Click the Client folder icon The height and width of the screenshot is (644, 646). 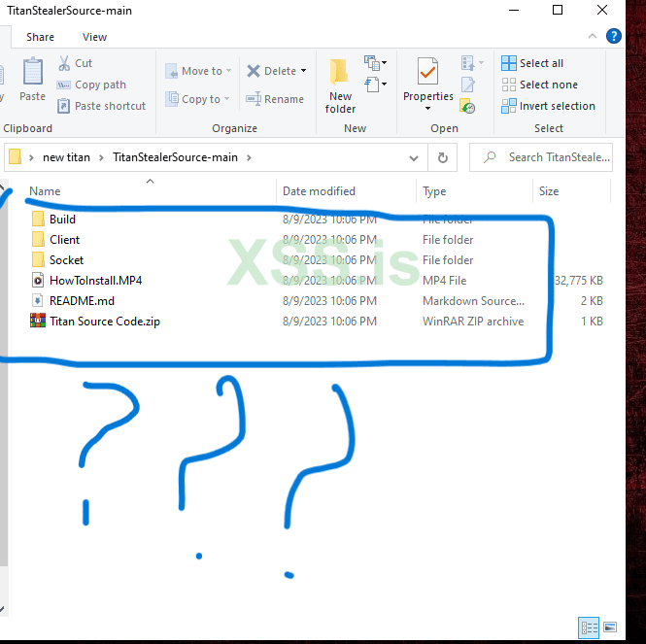point(38,239)
